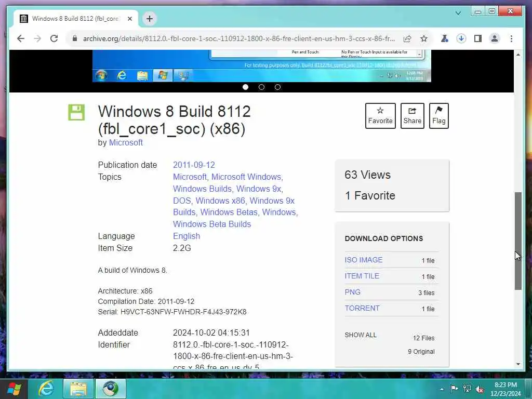Viewport: 532px width, 399px height.
Task: Click SHOW ALL download files
Action: pos(361,335)
